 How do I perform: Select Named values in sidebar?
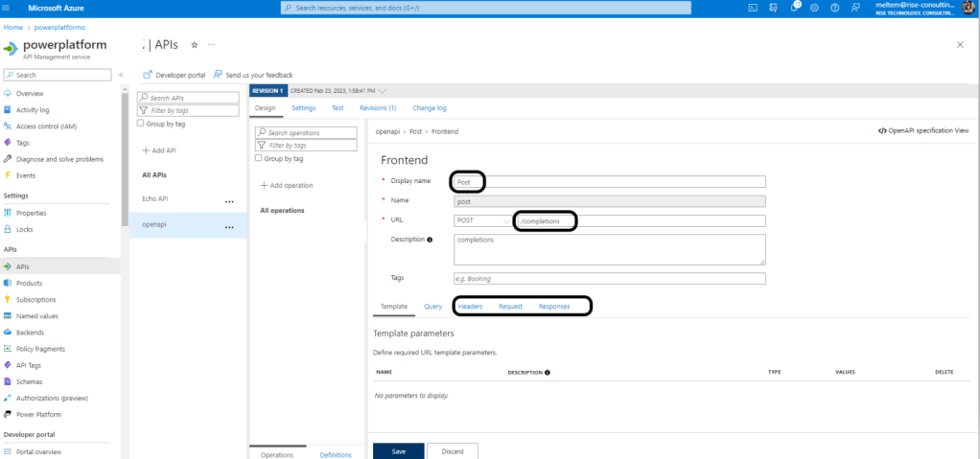[36, 315]
